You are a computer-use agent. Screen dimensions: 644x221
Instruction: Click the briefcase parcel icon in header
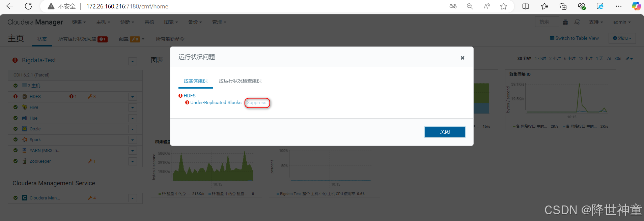coord(565,22)
